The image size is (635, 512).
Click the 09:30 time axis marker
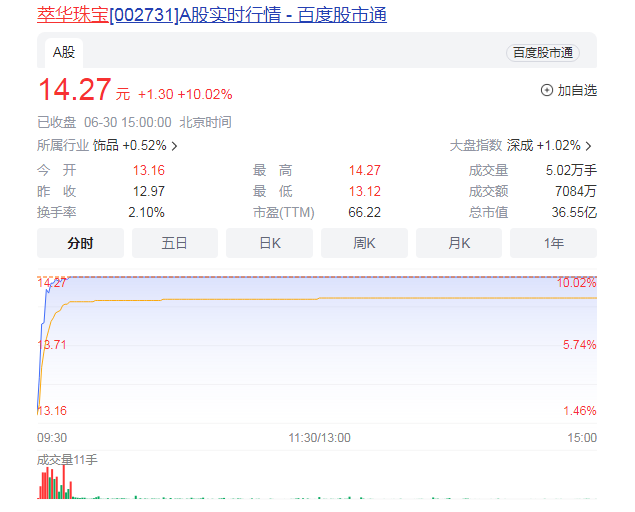pos(52,438)
